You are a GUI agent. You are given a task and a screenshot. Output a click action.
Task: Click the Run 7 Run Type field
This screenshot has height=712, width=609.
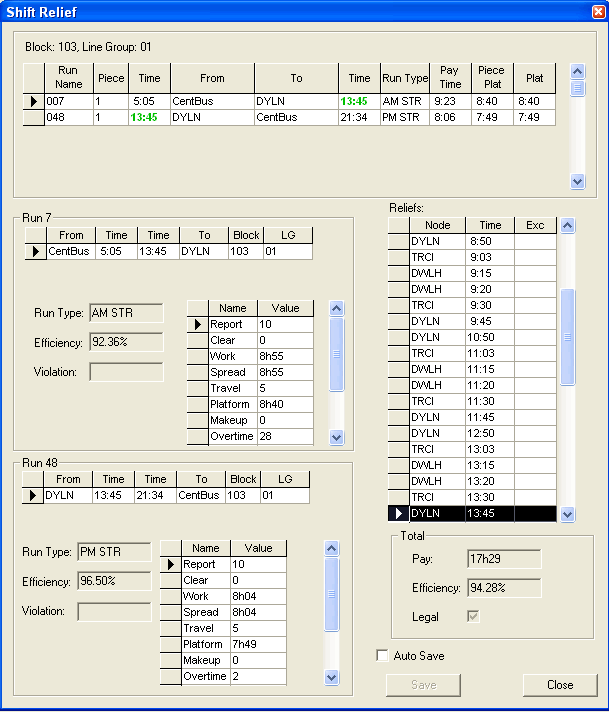(126, 313)
